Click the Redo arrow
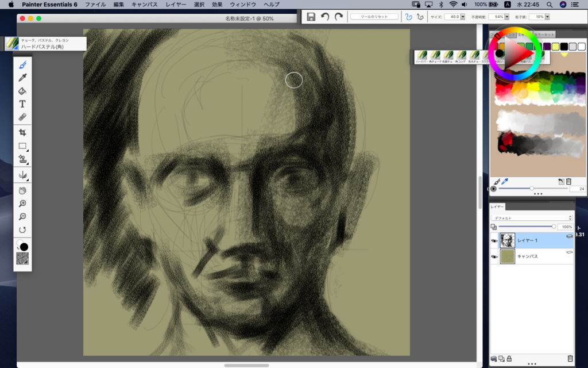The width and height of the screenshot is (588, 368). (339, 17)
